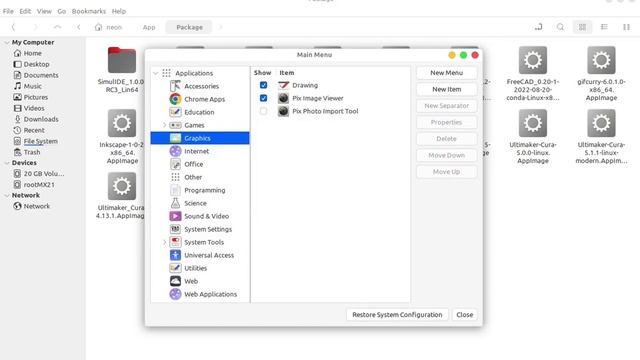Screen dimensions: 640x360
Task: Select the Internet category icon
Action: tap(175, 151)
